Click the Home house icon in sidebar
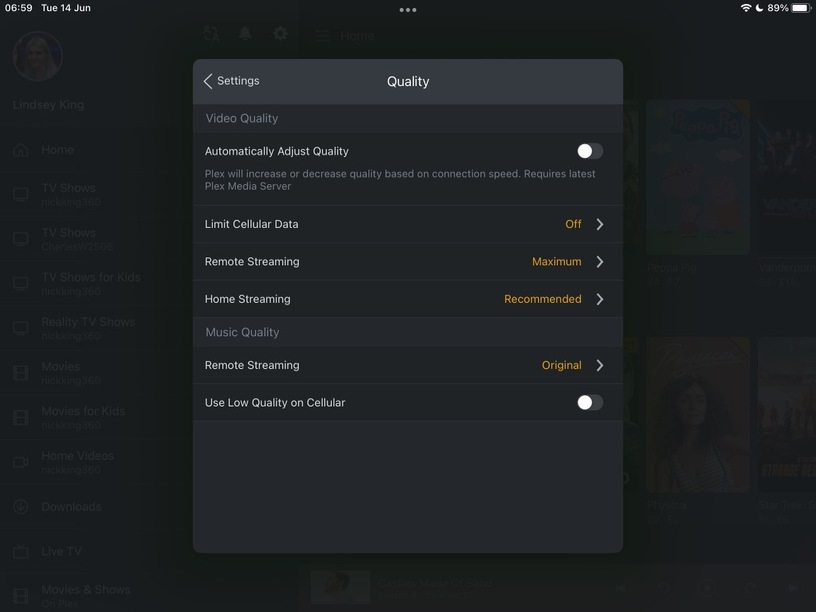 click(21, 150)
